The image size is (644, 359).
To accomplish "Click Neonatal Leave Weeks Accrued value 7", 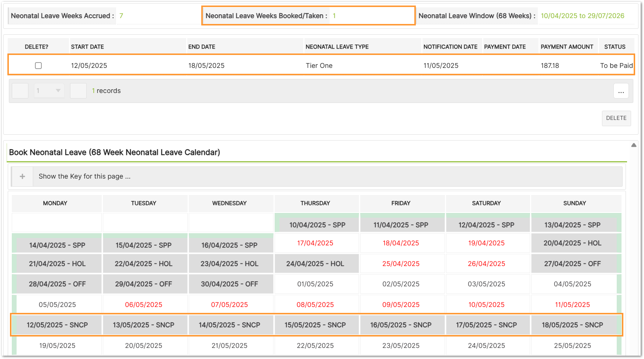I will pyautogui.click(x=121, y=16).
